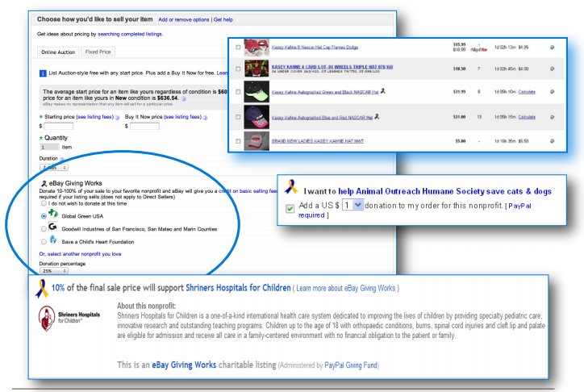Viewport: 584px width, 392px height.
Task: Select Save a Child's Heart Foundation radio
Action: (44, 242)
